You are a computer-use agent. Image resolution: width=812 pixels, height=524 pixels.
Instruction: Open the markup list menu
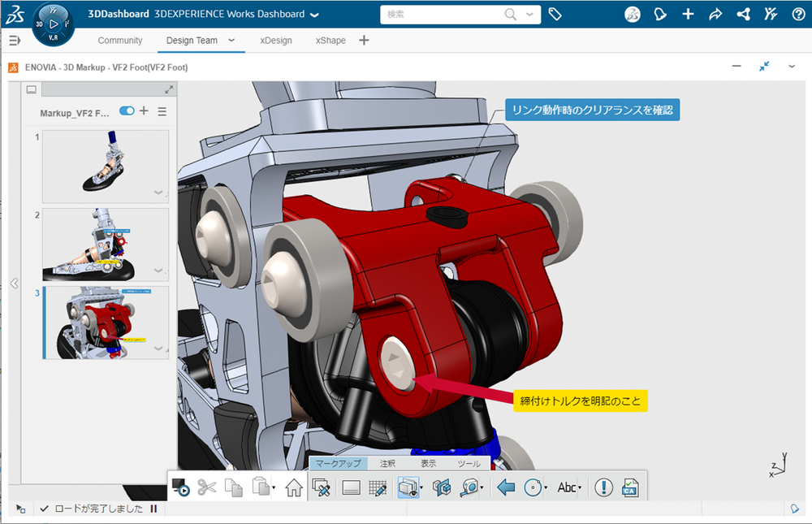tap(162, 111)
